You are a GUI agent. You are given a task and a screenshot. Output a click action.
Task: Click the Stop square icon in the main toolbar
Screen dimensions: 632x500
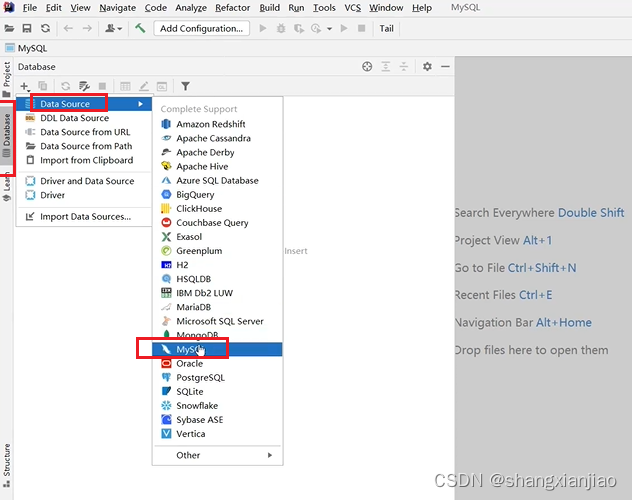click(362, 28)
